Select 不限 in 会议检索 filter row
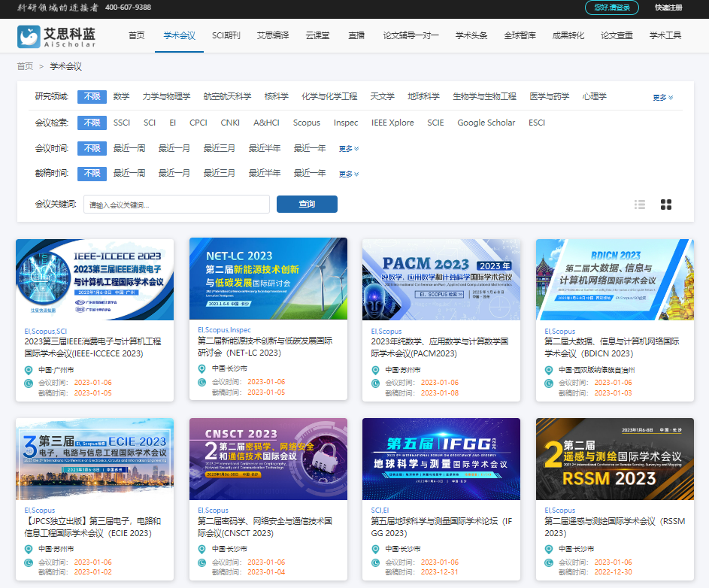709x588 pixels. pyautogui.click(x=92, y=123)
